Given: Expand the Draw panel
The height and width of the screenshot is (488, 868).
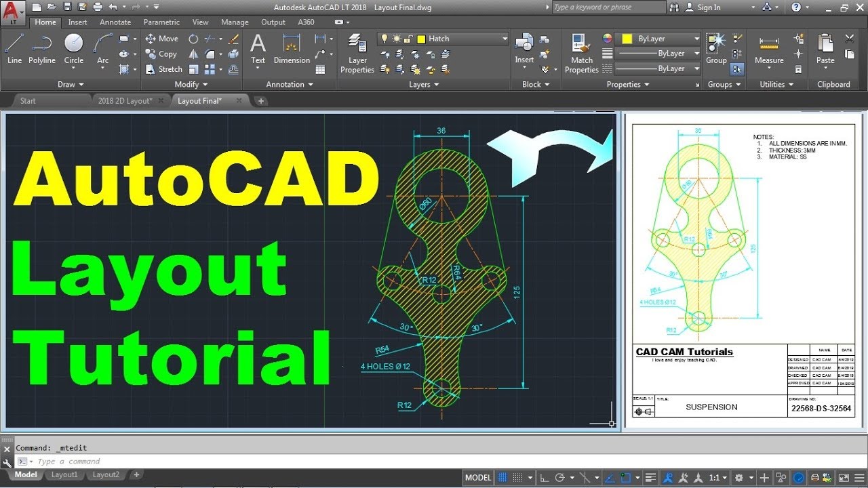Looking at the screenshot, I should click(71, 85).
